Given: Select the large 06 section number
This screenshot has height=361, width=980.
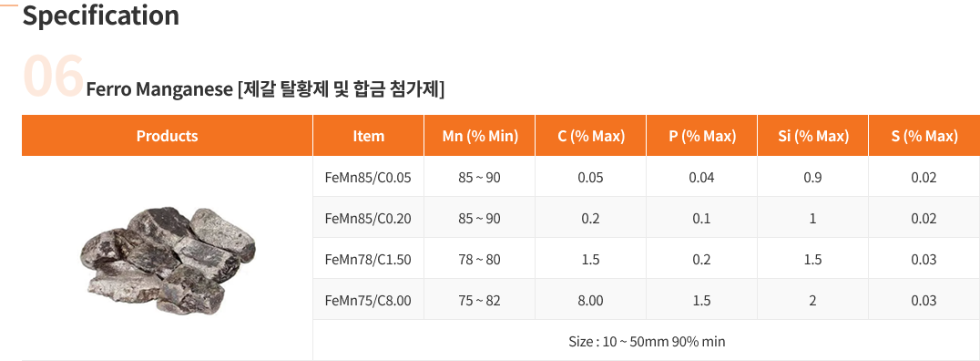Looking at the screenshot, I should click(53, 75).
